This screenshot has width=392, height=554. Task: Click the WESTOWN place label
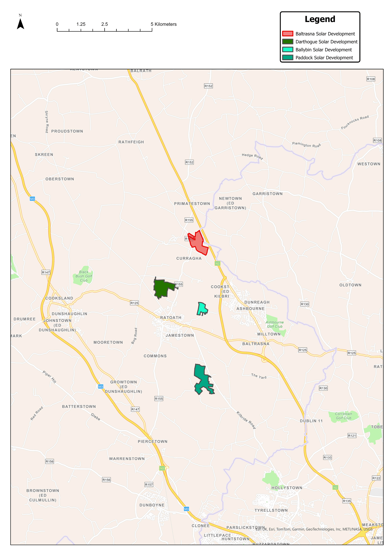[369, 164]
